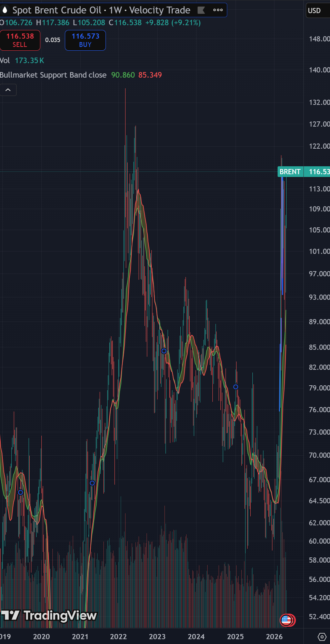Click the oil drop symbol logo

click(x=5, y=10)
